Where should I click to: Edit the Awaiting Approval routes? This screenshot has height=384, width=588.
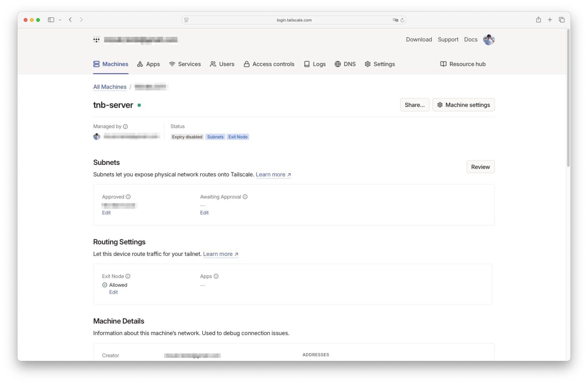[204, 213]
